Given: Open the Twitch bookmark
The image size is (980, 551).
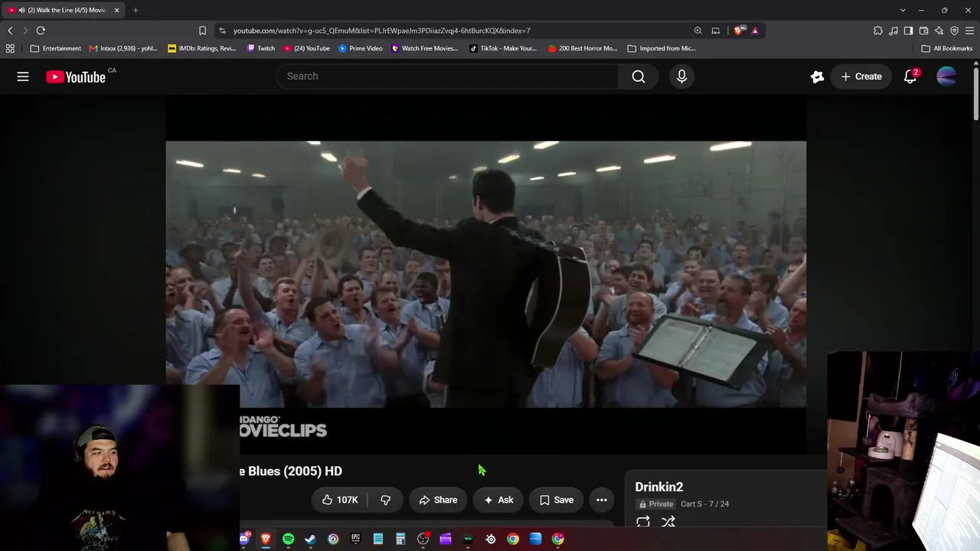Looking at the screenshot, I should 261,48.
